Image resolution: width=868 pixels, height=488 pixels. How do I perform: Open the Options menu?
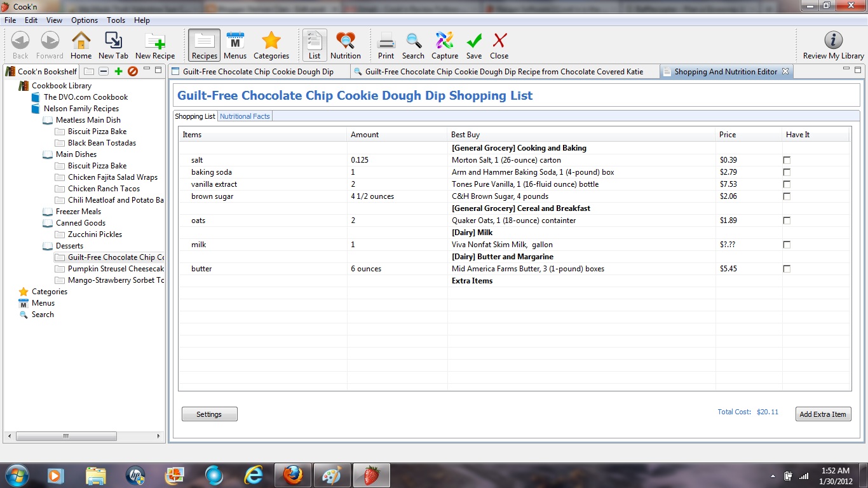(x=85, y=20)
